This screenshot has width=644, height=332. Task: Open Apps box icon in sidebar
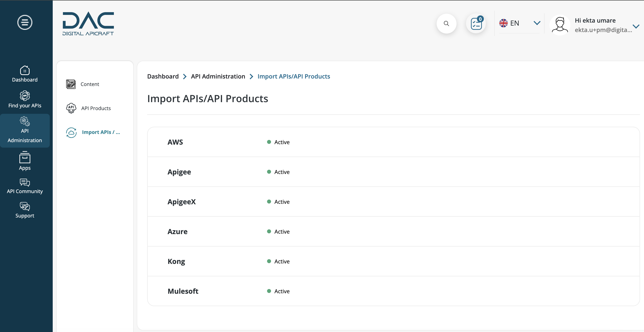pyautogui.click(x=25, y=157)
